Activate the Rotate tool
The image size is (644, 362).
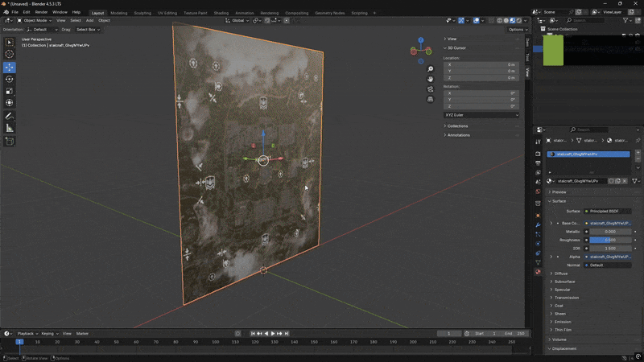tap(10, 79)
